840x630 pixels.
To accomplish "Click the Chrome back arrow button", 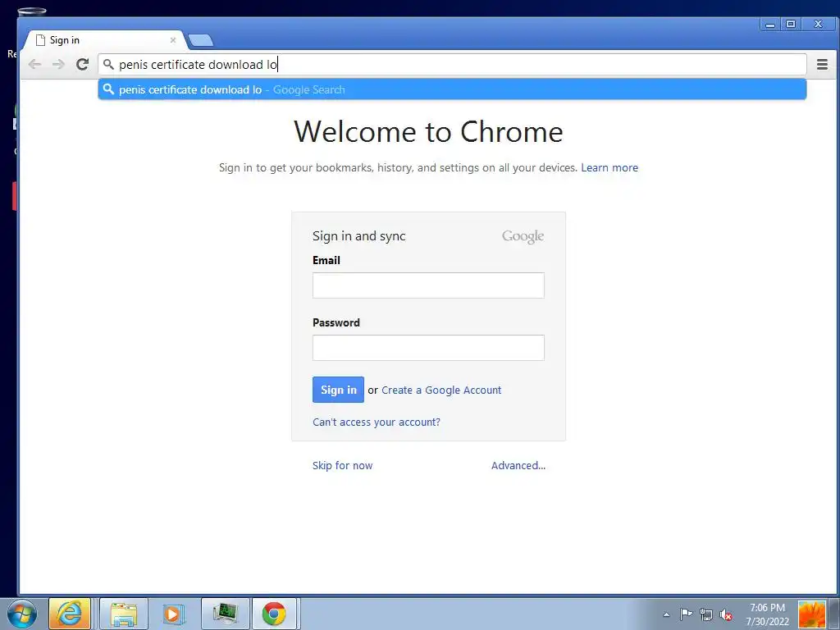I will tap(34, 65).
